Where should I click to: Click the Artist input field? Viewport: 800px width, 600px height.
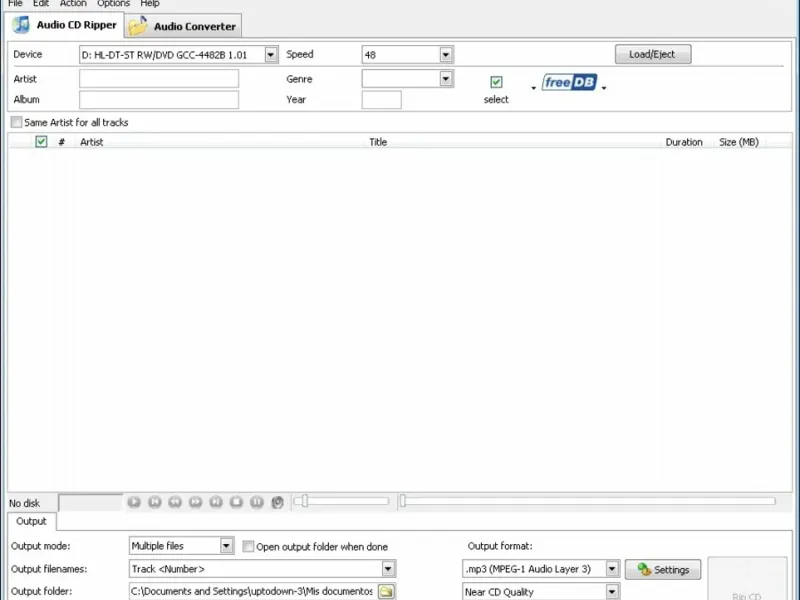click(159, 79)
